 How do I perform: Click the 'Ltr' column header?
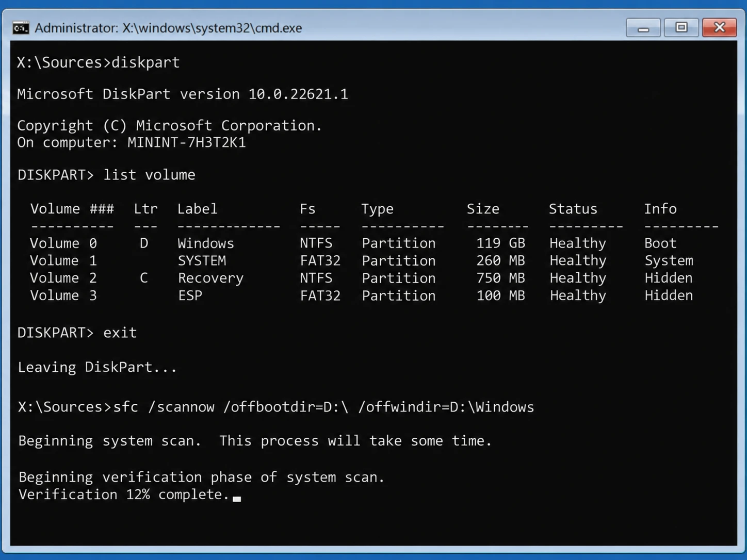coord(145,209)
